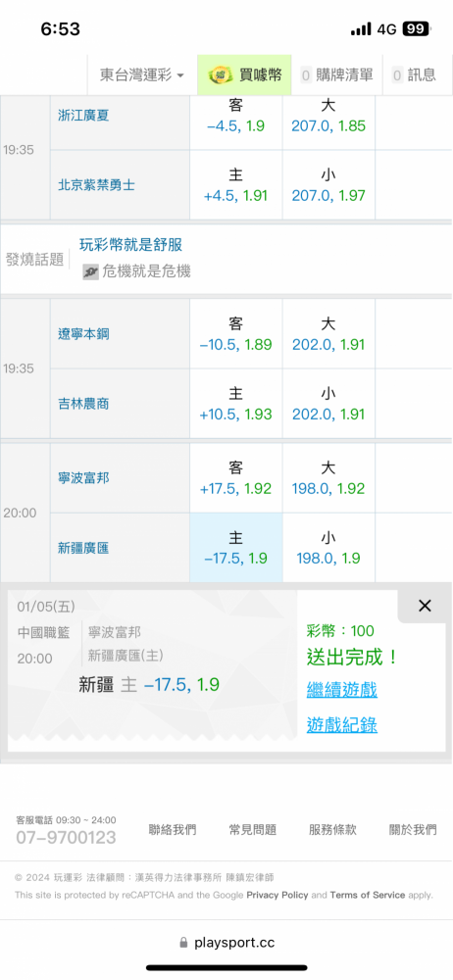Open the 購牌清單 tab
This screenshot has height=980, width=453.
pyautogui.click(x=336, y=75)
